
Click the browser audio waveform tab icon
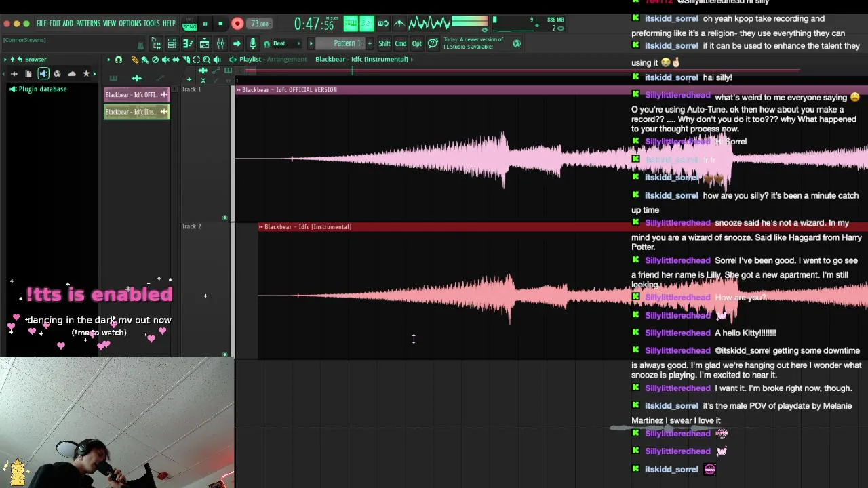14,74
